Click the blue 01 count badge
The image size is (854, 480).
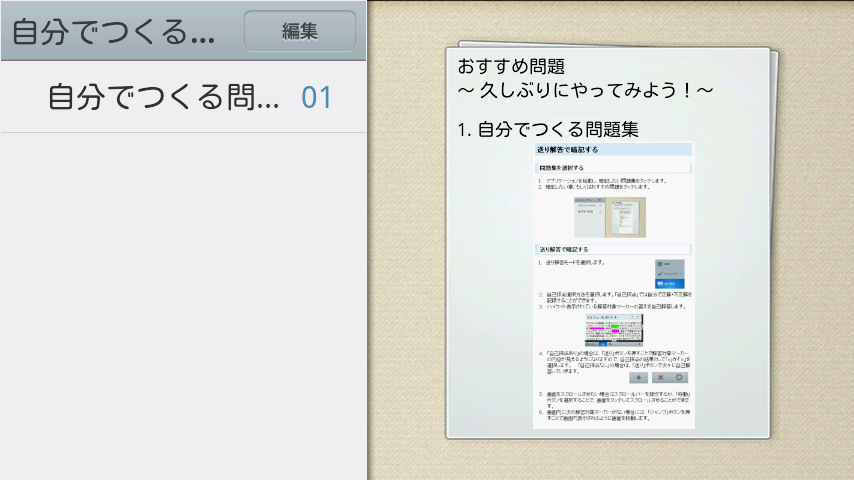(316, 98)
